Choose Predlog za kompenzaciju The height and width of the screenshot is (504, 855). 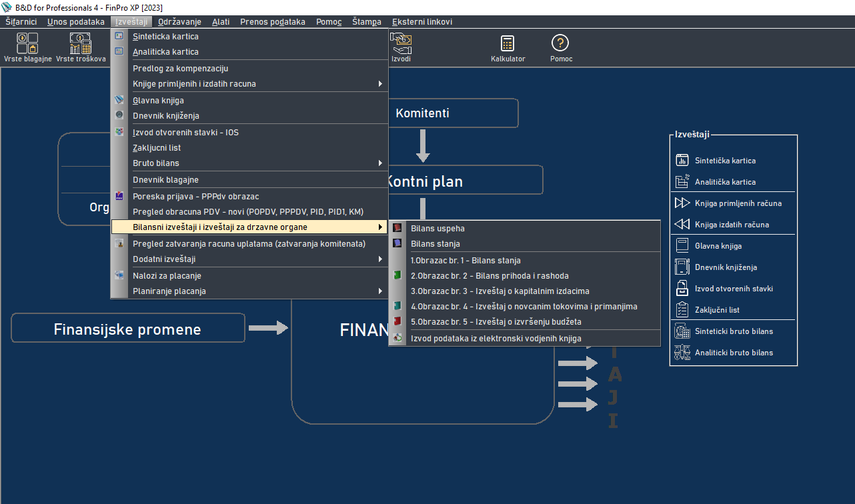[250, 68]
